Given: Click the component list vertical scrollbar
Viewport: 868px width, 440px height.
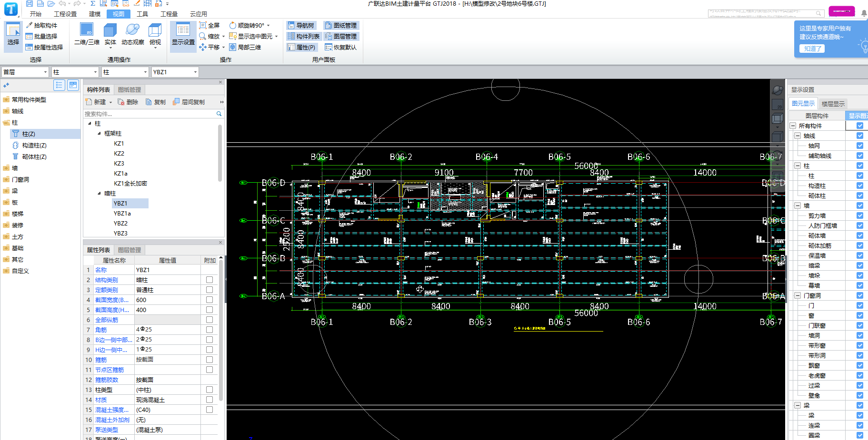Looking at the screenshot, I should [x=220, y=153].
